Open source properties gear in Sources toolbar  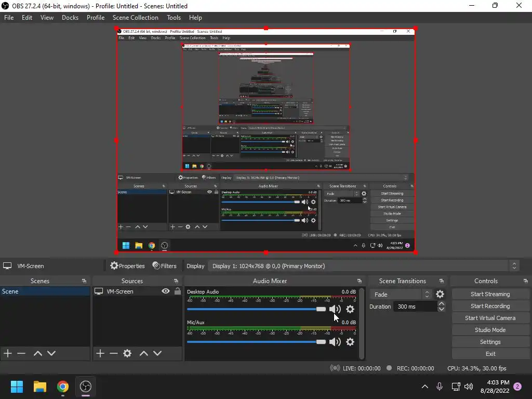pos(127,353)
